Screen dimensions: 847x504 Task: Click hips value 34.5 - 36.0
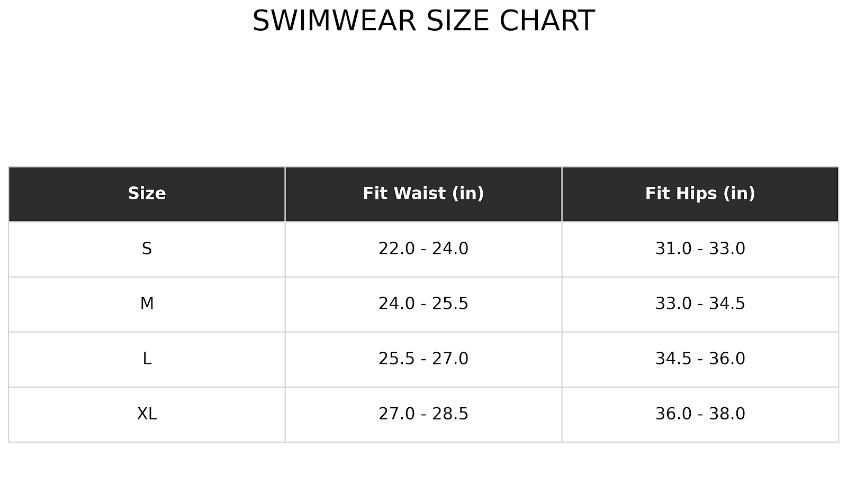700,359
